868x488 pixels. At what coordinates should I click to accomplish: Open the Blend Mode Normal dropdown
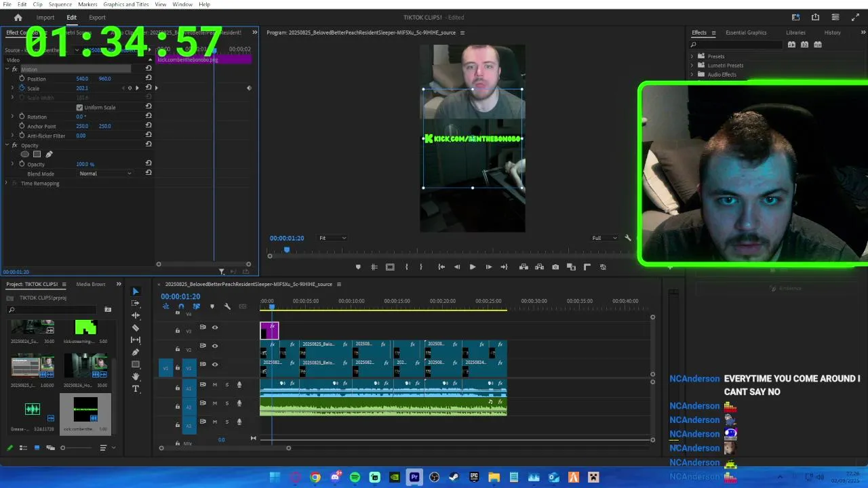(x=106, y=174)
